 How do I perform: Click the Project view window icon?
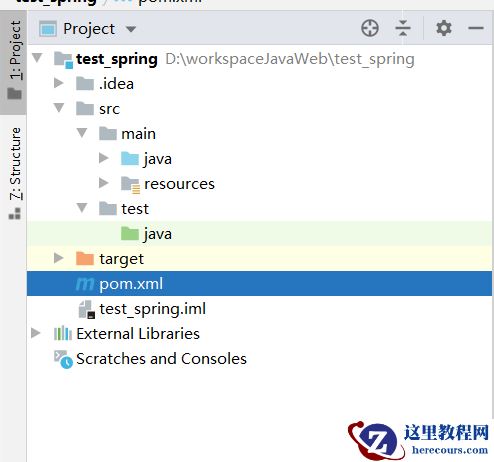pyautogui.click(x=48, y=29)
